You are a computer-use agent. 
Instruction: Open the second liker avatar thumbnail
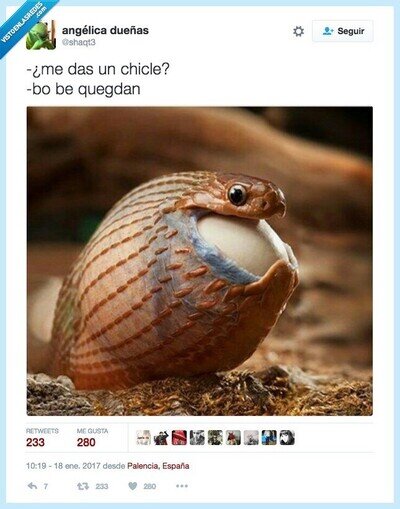tap(161, 438)
